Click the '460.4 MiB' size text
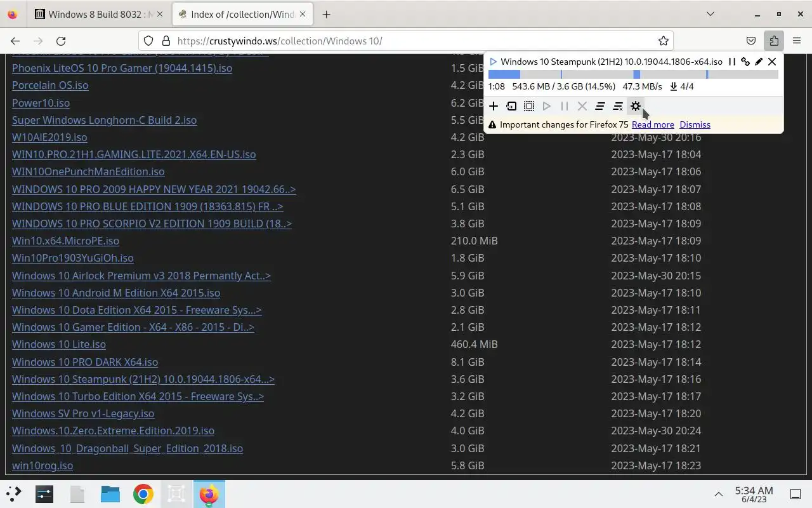The image size is (812, 508). point(474,344)
